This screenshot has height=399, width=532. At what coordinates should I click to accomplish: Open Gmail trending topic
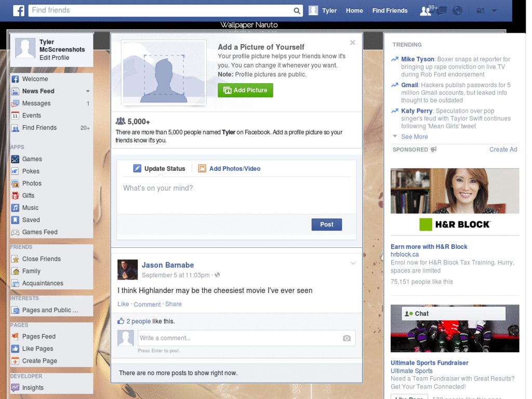coord(409,85)
